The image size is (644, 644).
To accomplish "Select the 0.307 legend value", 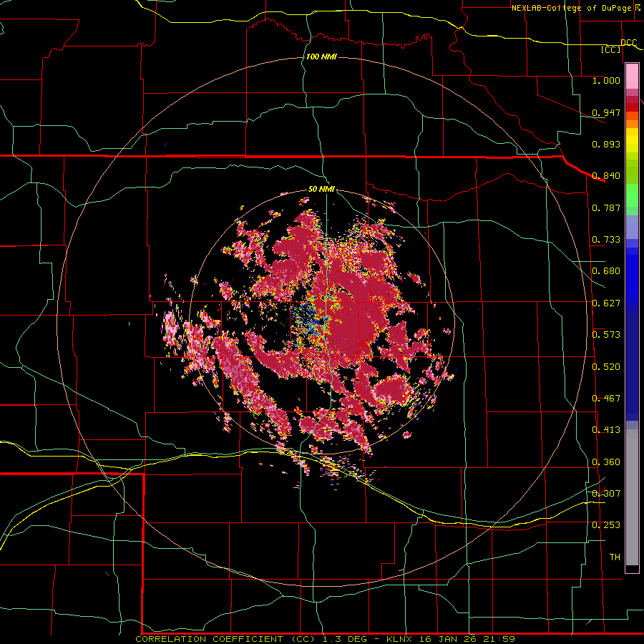I will tap(606, 493).
